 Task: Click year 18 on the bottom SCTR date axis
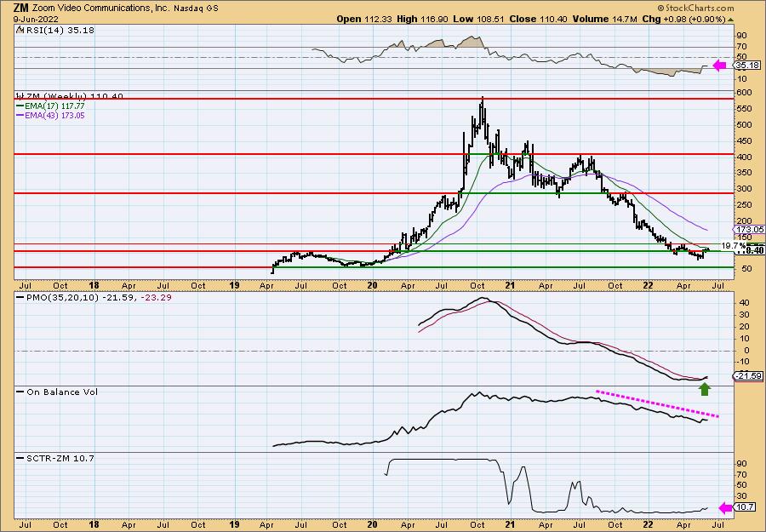[x=94, y=524]
